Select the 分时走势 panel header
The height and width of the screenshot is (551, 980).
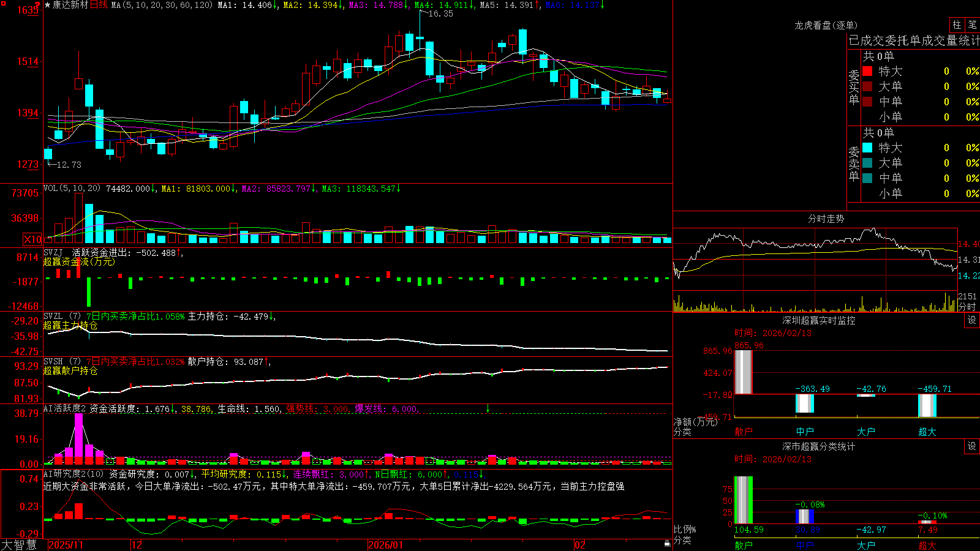[826, 219]
